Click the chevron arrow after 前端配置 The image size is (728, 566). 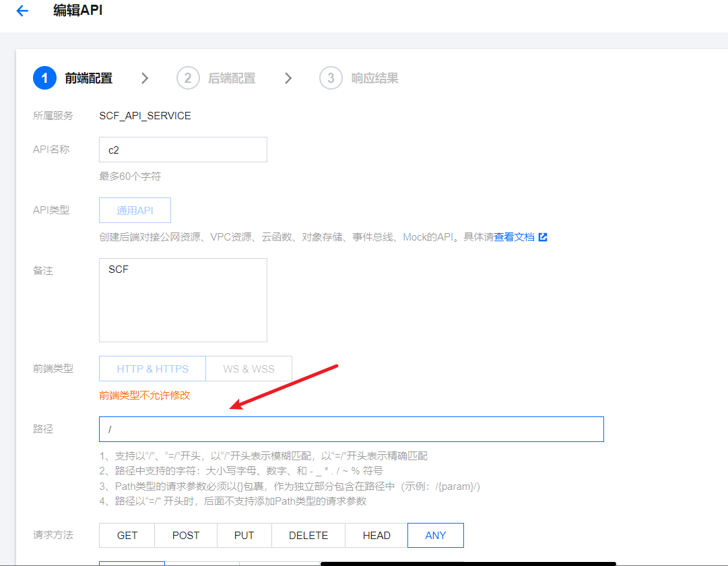click(x=145, y=78)
